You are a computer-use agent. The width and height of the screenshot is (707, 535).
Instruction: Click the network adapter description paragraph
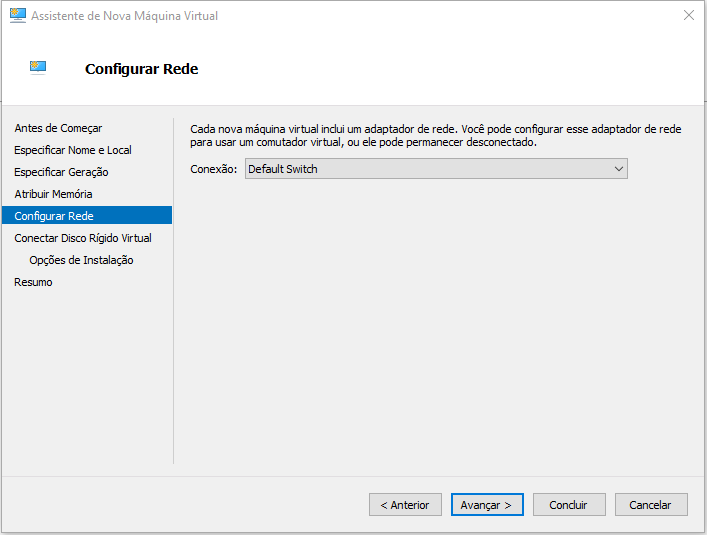[x=436, y=136]
